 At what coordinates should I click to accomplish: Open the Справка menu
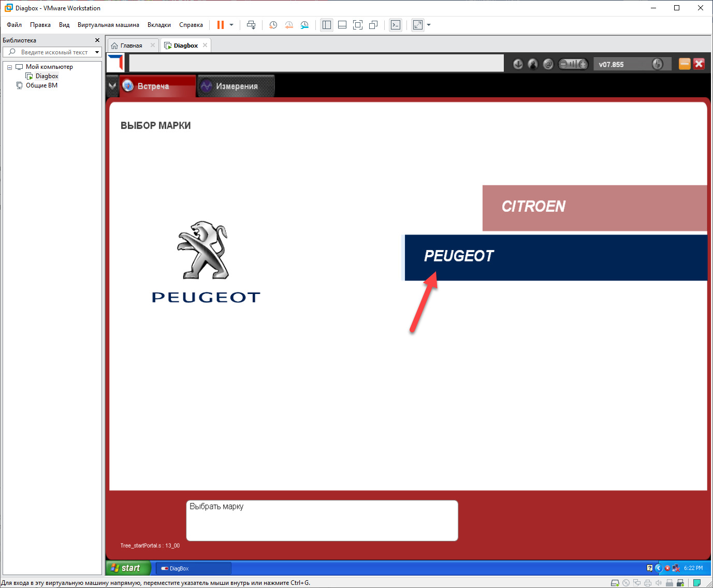191,25
